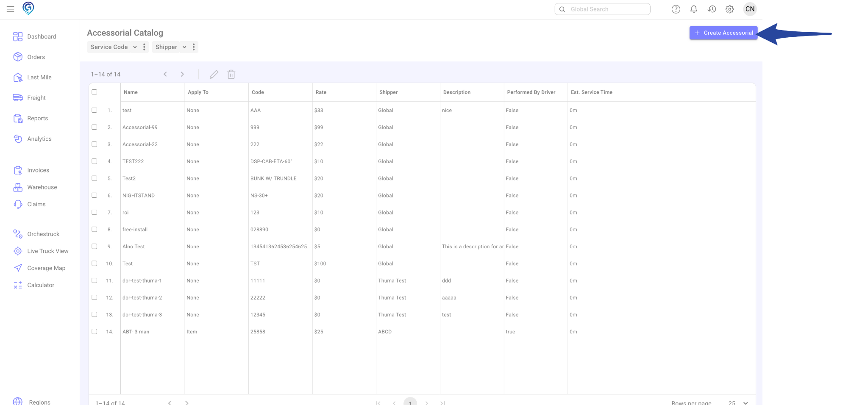This screenshot has height=405, width=868.
Task: Go to next page arrow in top toolbar
Action: coord(182,74)
